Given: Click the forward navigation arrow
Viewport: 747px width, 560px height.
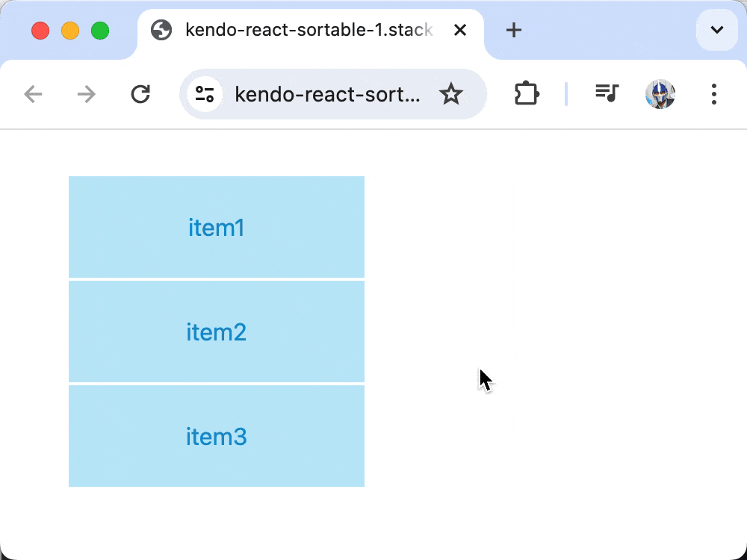Looking at the screenshot, I should tap(86, 94).
